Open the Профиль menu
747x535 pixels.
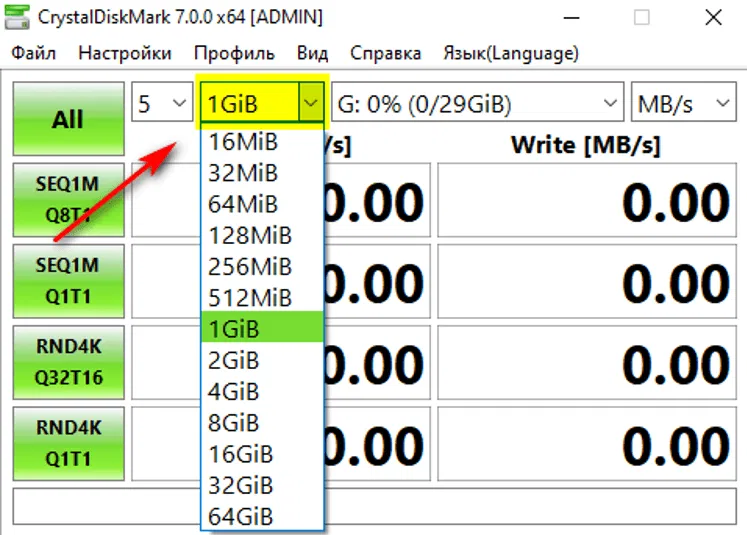pos(234,53)
